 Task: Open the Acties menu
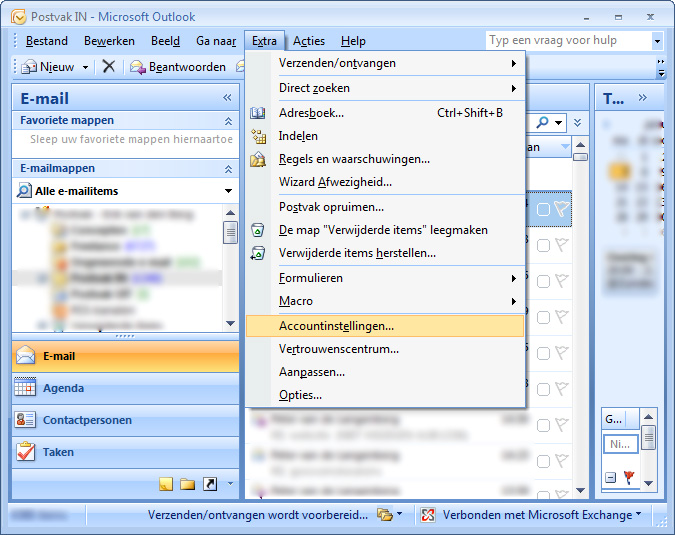[309, 41]
